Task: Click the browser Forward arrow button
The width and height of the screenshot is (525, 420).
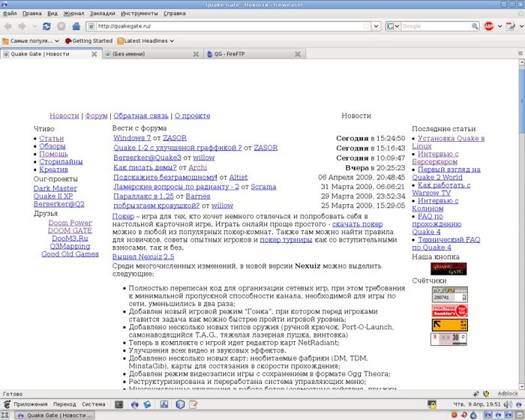Action: (22, 26)
